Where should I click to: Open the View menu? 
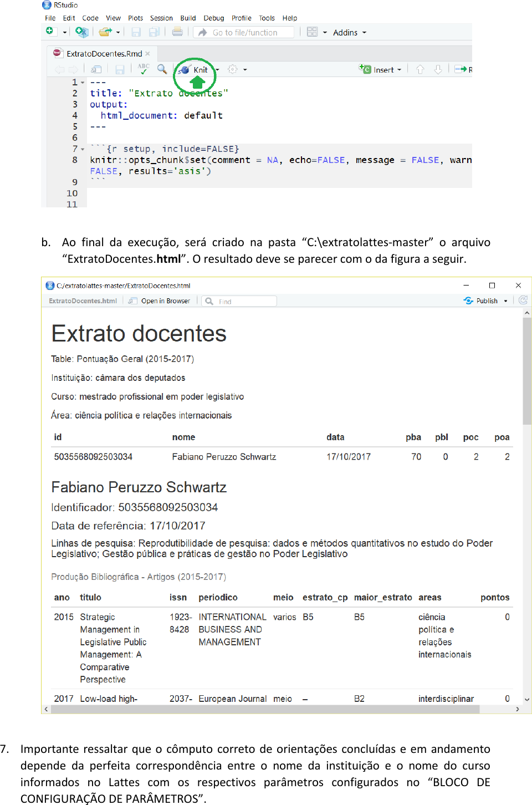[113, 18]
